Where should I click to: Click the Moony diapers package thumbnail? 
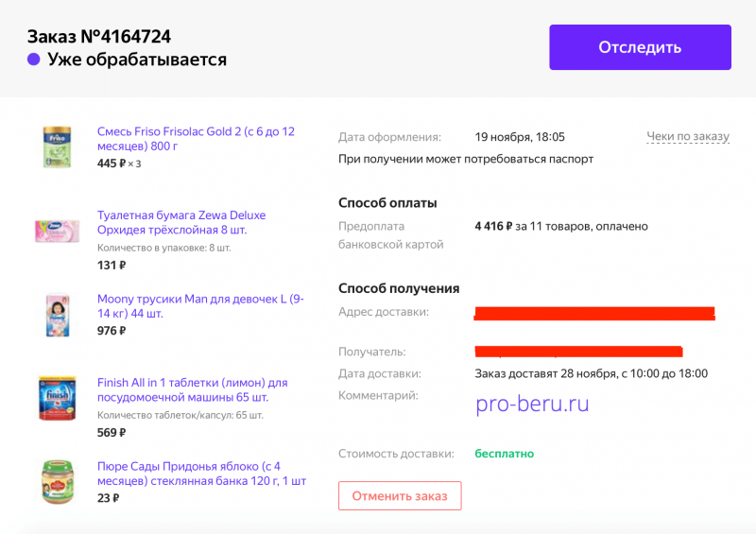click(x=58, y=315)
